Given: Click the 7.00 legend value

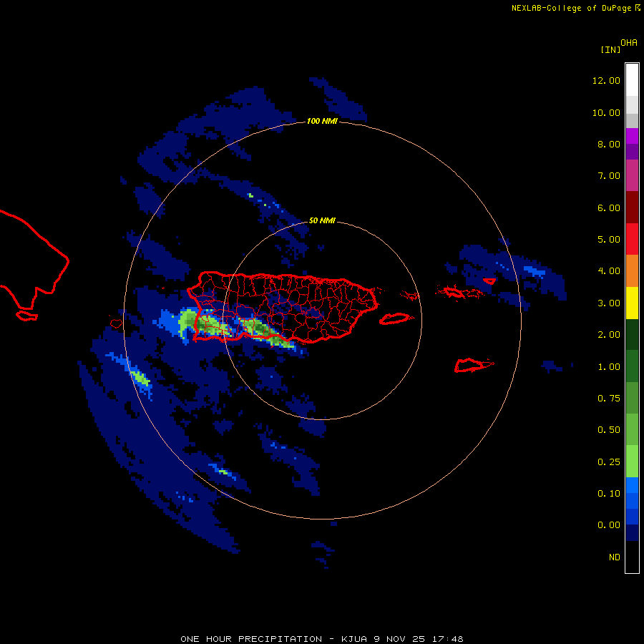Looking at the screenshot, I should coord(609,176).
